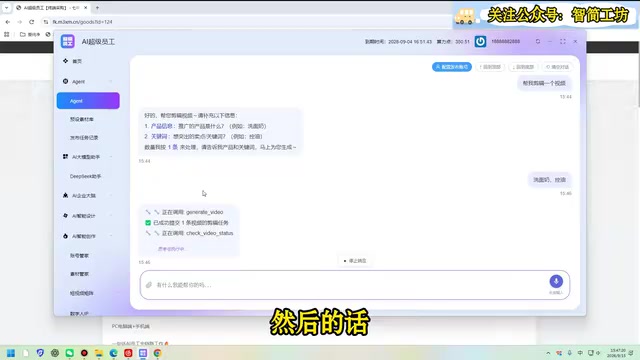
Task: Click the phone number account text
Action: (505, 41)
